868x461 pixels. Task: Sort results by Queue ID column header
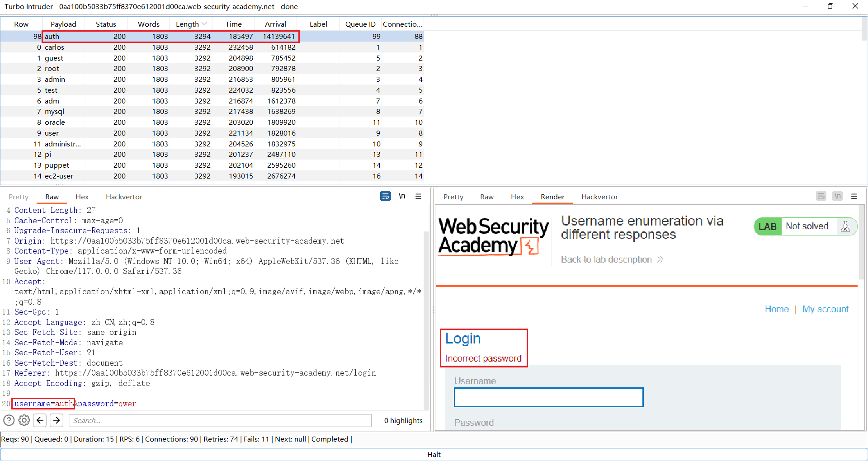click(360, 24)
